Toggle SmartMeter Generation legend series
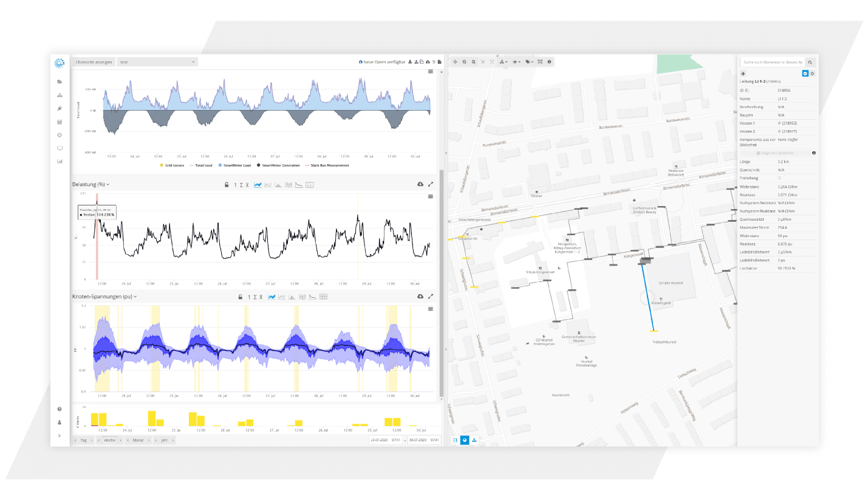The image size is (868, 499). 261,165
